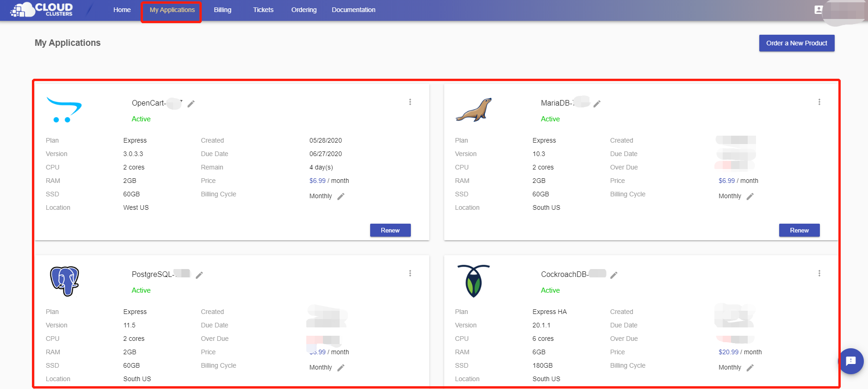Image resolution: width=868 pixels, height=389 pixels.
Task: Click the MariaDB seal logo
Action: point(474,110)
